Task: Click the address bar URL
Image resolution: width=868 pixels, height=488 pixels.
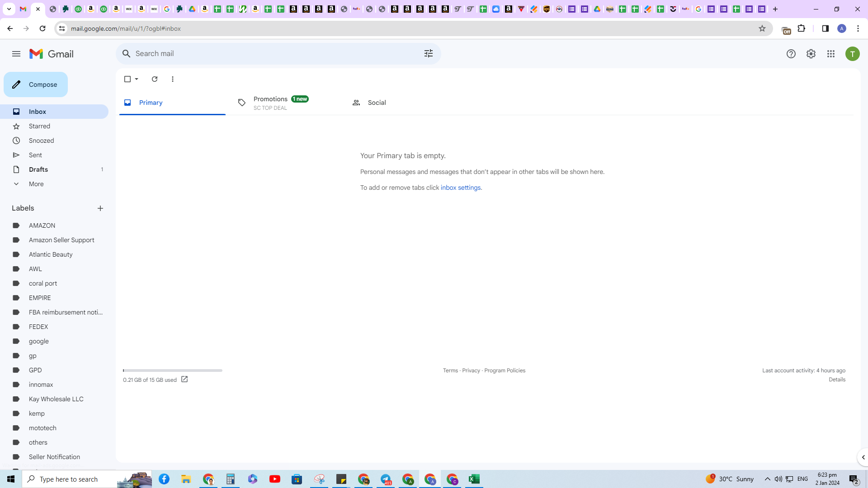Action: 126,28
